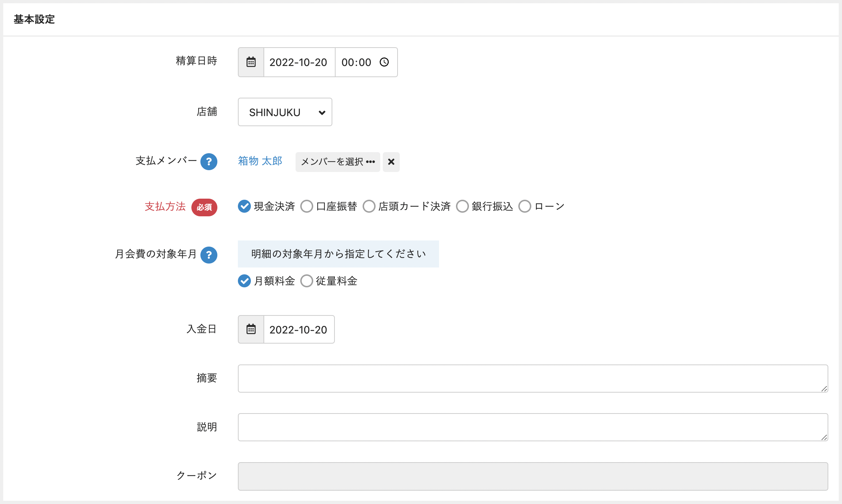Open member profile link 箱物 太郎

click(x=260, y=161)
